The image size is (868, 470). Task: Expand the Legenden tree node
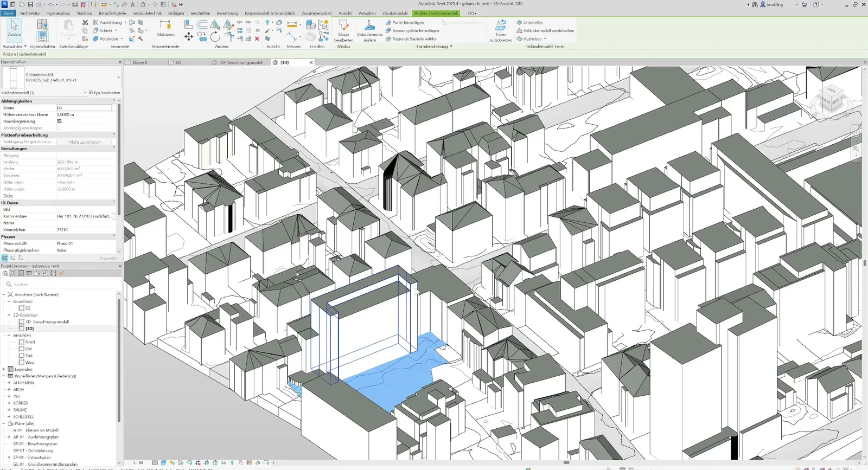point(4,369)
